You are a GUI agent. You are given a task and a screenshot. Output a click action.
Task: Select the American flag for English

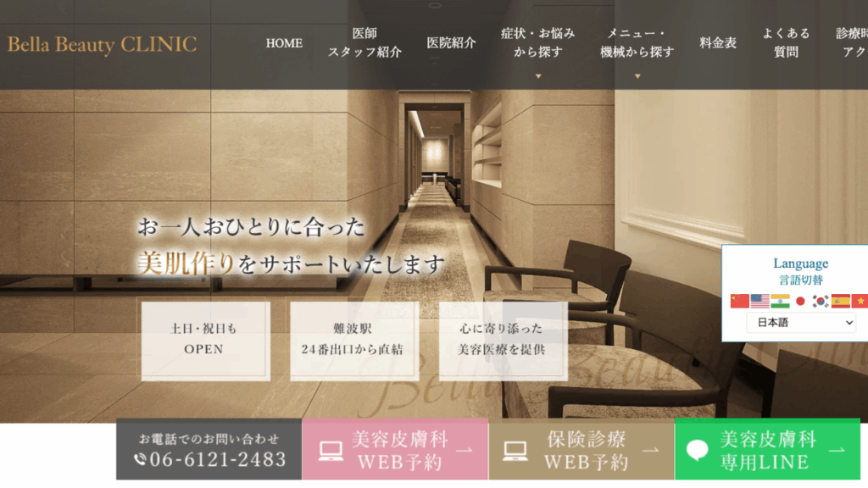click(759, 301)
